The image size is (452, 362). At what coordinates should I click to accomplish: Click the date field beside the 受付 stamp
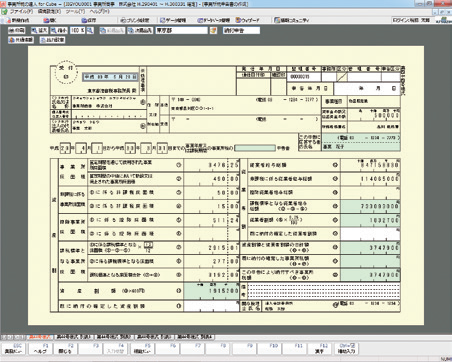click(x=111, y=77)
